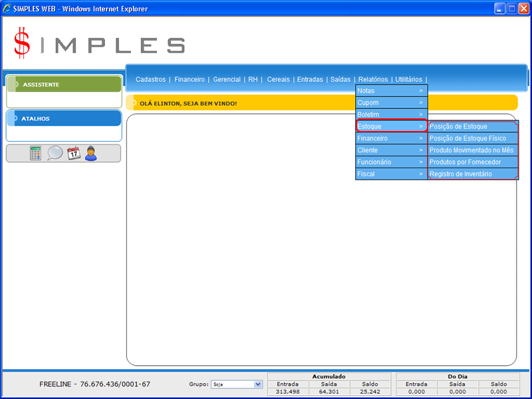Expand the Notas submenu
532x399 pixels.
tap(391, 90)
